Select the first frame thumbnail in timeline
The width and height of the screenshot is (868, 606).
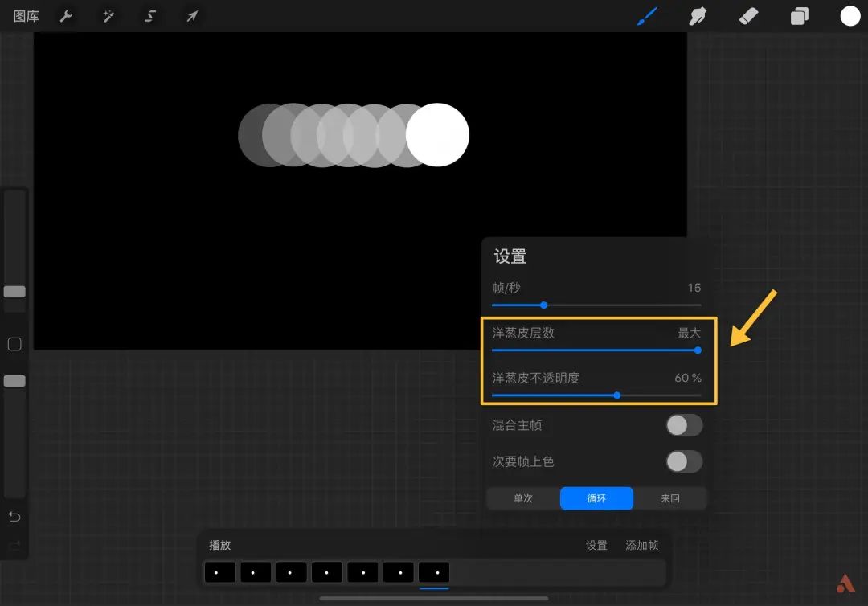(x=219, y=572)
